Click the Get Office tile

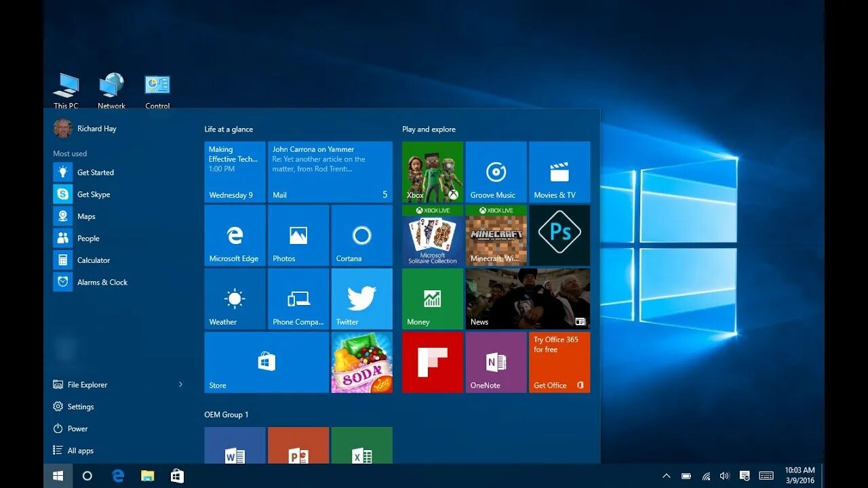coord(559,363)
